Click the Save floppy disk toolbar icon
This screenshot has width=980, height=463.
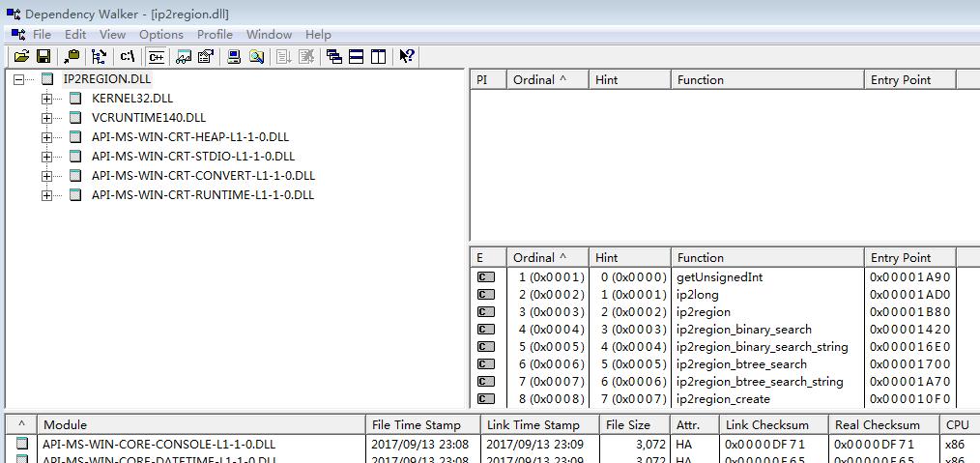click(x=43, y=57)
